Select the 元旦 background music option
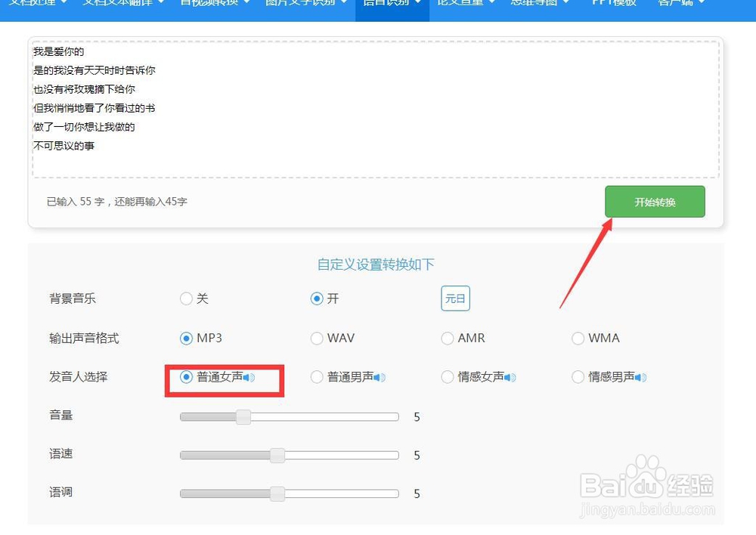This screenshot has width=756, height=535. pyautogui.click(x=455, y=298)
